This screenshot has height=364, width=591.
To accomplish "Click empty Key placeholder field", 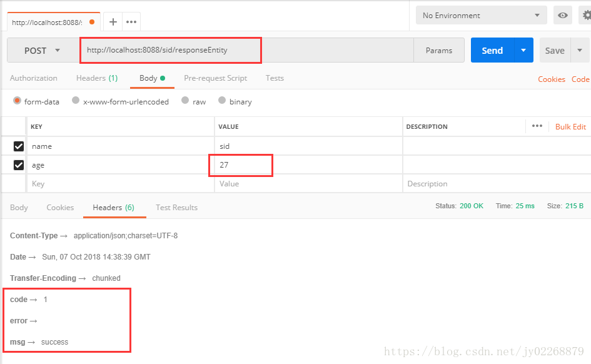I will tap(121, 183).
